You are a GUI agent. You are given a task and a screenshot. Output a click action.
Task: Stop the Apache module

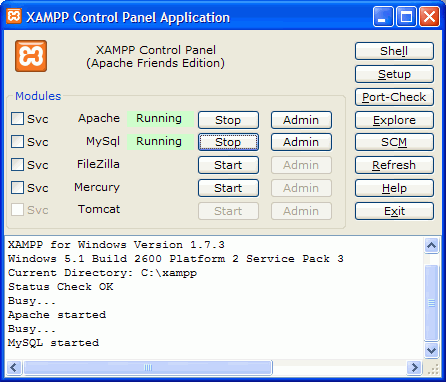tap(228, 120)
